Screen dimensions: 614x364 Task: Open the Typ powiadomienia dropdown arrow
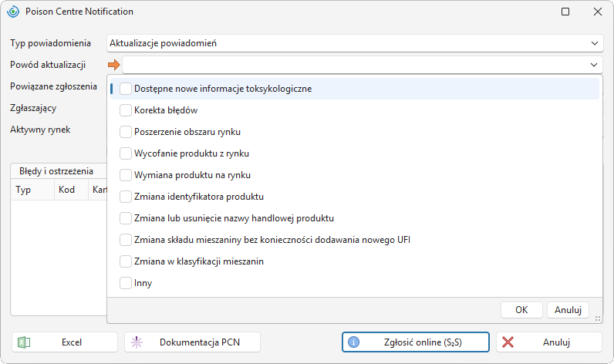(595, 43)
